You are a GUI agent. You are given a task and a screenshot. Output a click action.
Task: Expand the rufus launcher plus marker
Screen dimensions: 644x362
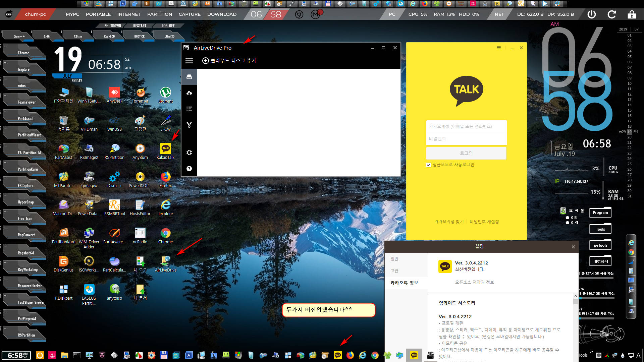pos(5,79)
